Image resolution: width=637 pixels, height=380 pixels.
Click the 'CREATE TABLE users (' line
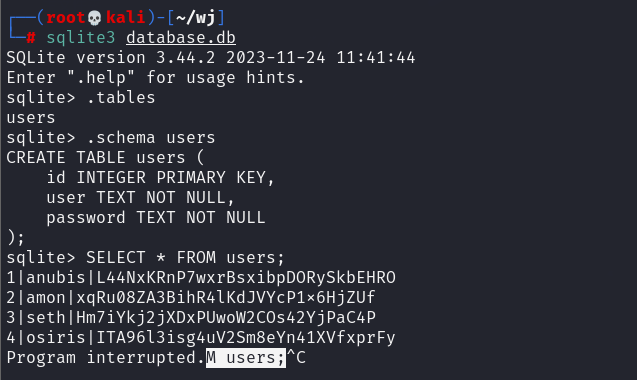pos(105,158)
